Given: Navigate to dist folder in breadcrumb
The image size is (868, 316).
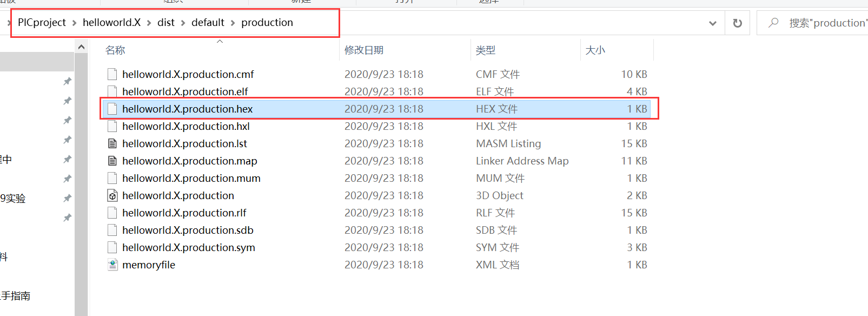Looking at the screenshot, I should (166, 23).
